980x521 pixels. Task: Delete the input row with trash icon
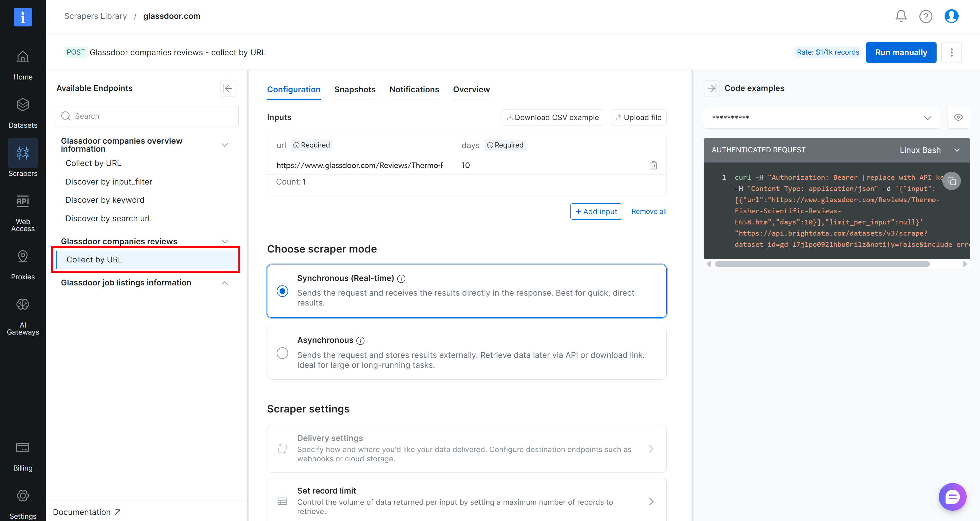click(653, 165)
